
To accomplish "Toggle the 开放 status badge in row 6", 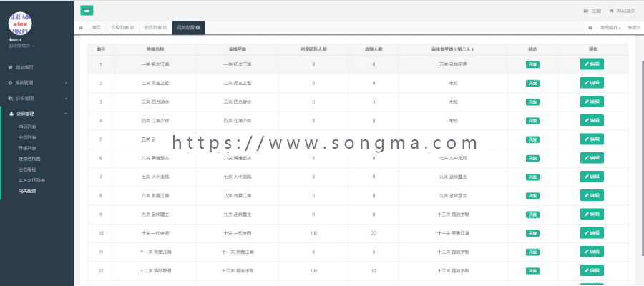I will [532, 159].
